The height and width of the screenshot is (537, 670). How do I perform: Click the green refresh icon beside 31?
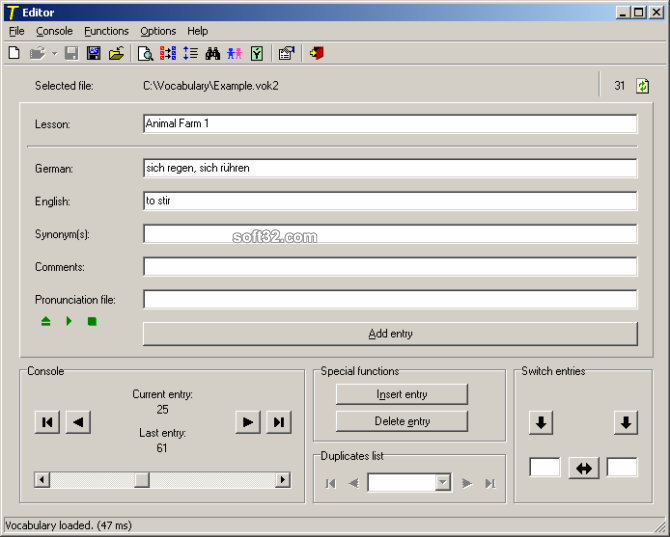click(642, 86)
